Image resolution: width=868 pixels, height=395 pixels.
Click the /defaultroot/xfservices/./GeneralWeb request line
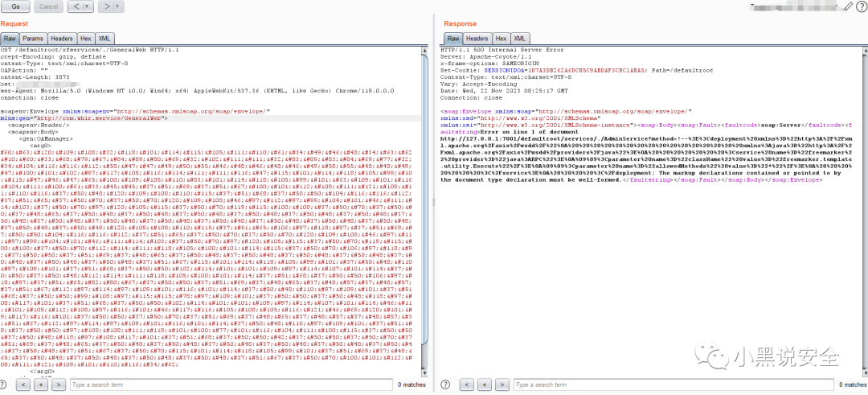pos(90,50)
